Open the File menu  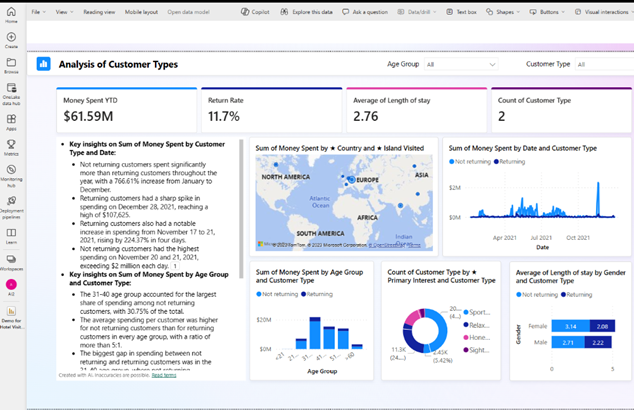(38, 12)
